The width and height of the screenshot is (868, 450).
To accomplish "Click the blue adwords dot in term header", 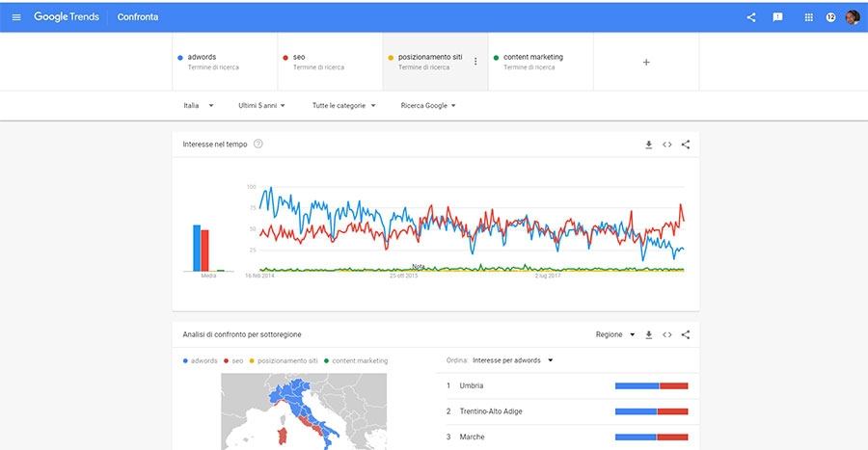I will point(180,58).
